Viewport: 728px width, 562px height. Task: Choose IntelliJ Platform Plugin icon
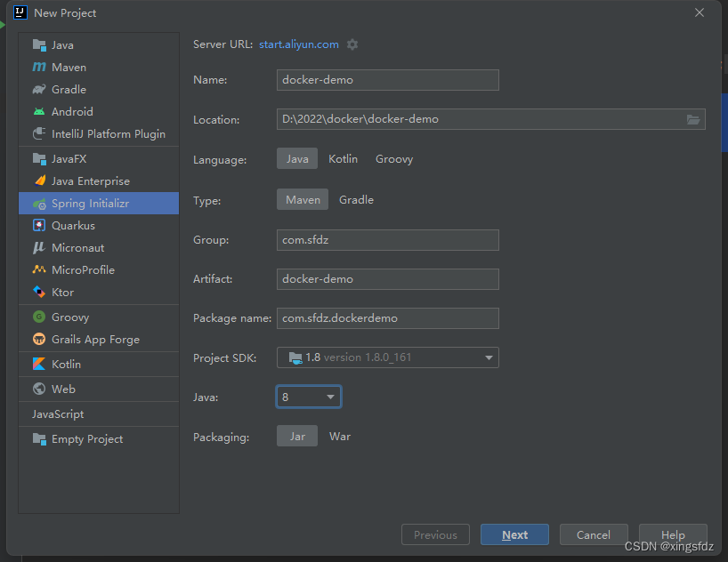pos(39,133)
